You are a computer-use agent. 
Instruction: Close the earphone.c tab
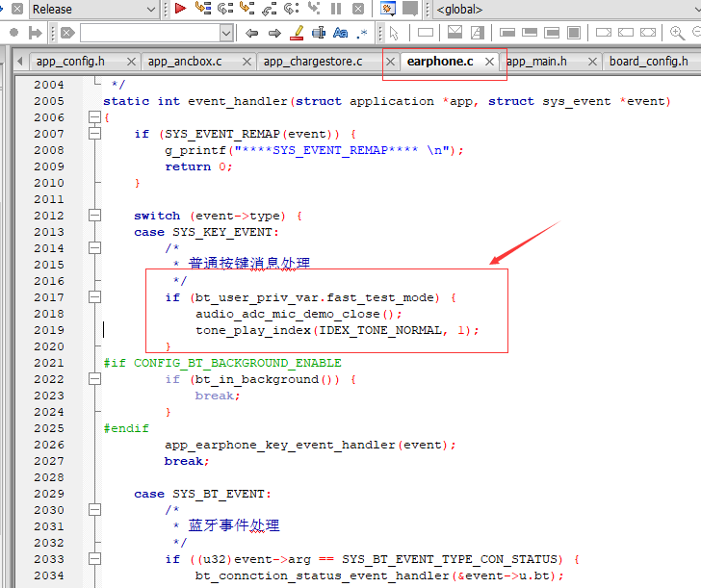pos(489,62)
